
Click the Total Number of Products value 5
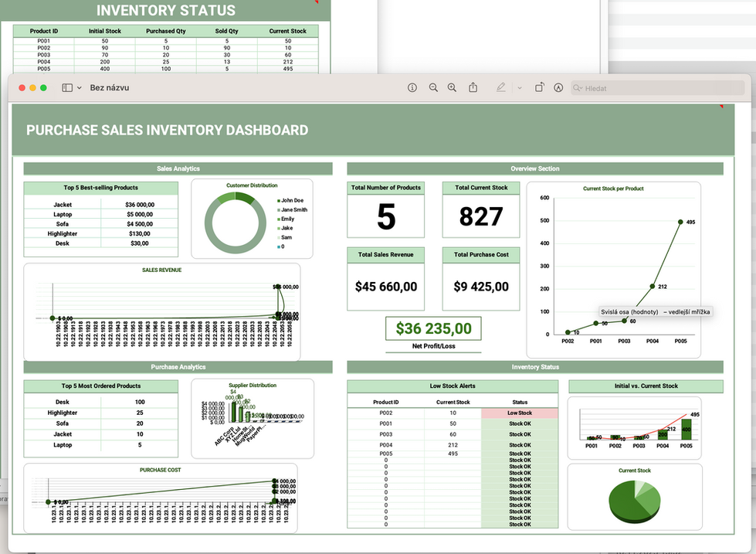(385, 216)
